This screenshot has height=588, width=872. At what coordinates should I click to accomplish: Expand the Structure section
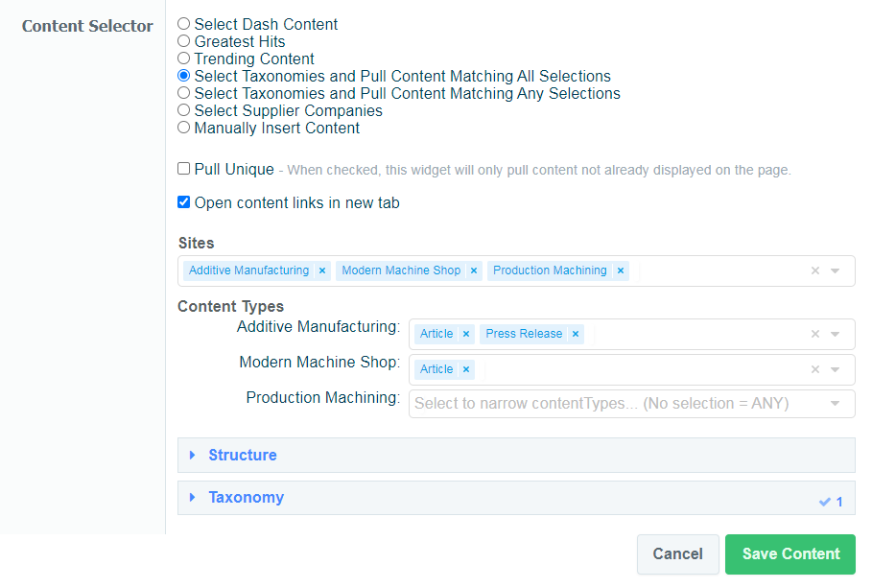click(x=243, y=456)
